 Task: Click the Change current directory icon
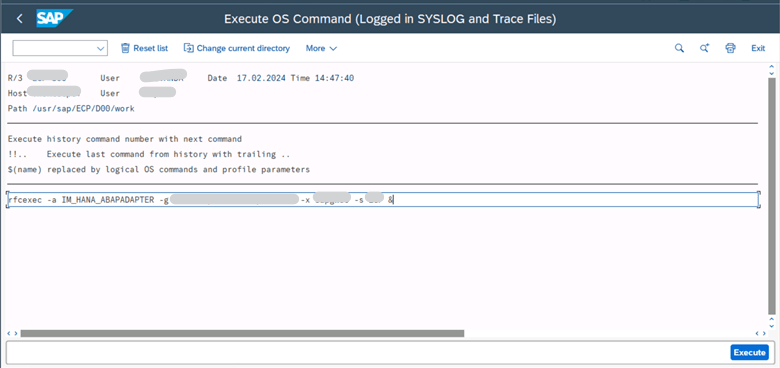click(x=189, y=48)
